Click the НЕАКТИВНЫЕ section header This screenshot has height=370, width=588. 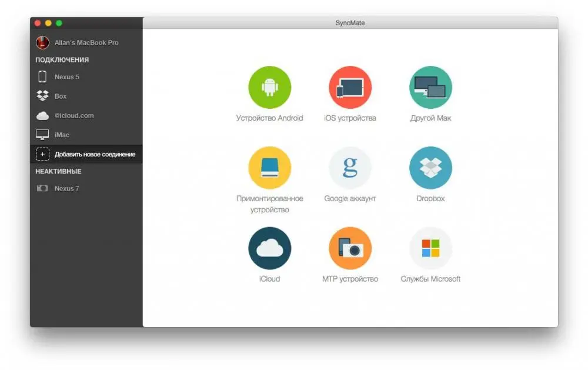pos(58,172)
